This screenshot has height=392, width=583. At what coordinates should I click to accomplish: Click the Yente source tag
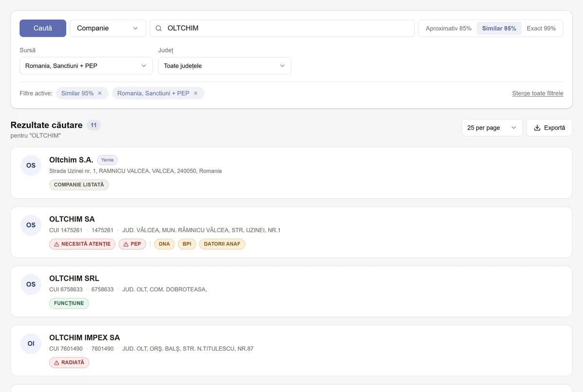pos(107,160)
